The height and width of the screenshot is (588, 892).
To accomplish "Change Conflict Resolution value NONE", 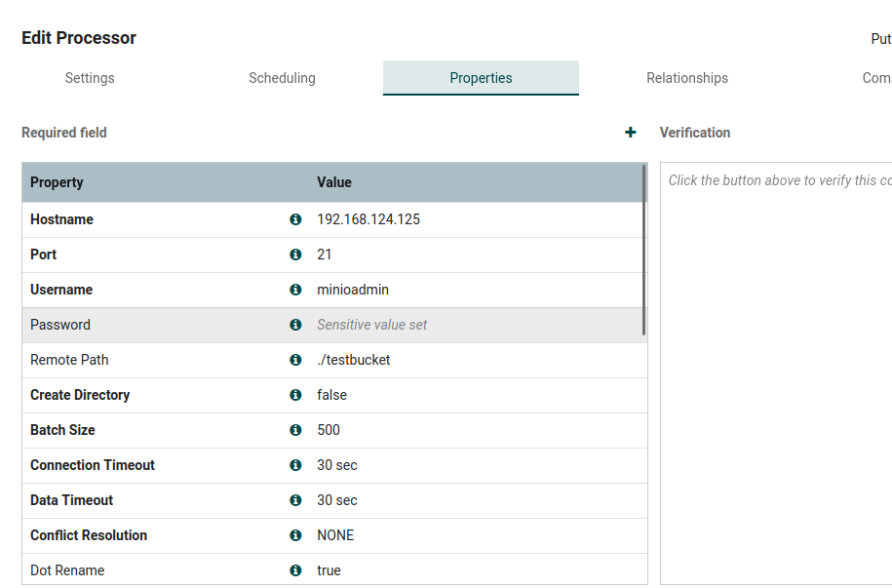I will [x=335, y=535].
